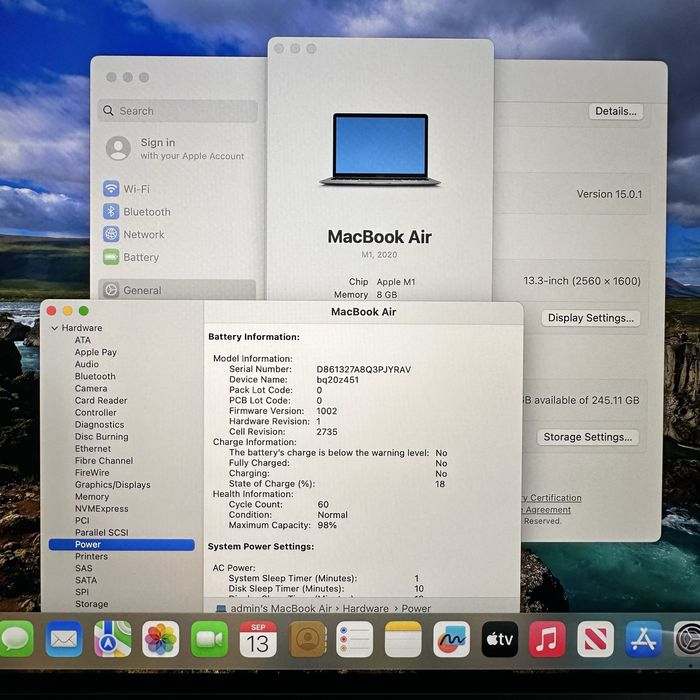Click Search field in System Settings

point(178,111)
